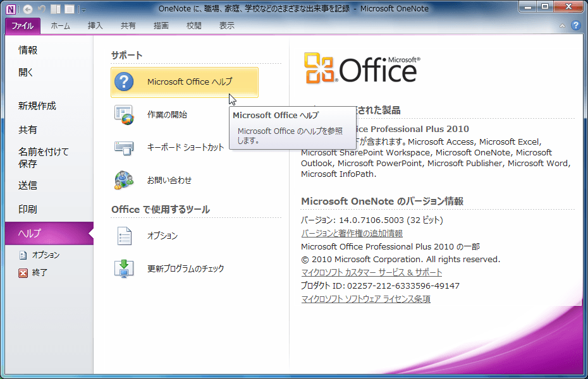Click the 更新プログラムのチェック download icon
588x379 pixels.
124,268
